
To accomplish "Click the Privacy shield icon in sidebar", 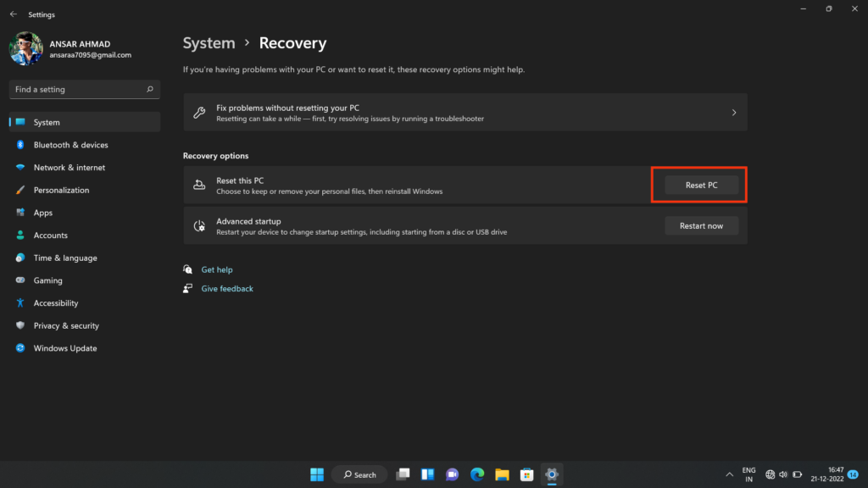I will click(20, 326).
